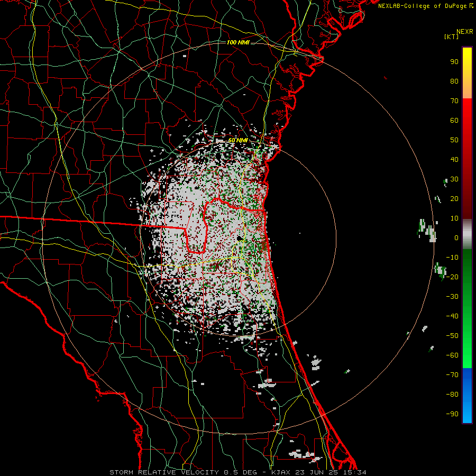Click the -90 scale label
The width and height of the screenshot is (476, 476).
coord(452,414)
